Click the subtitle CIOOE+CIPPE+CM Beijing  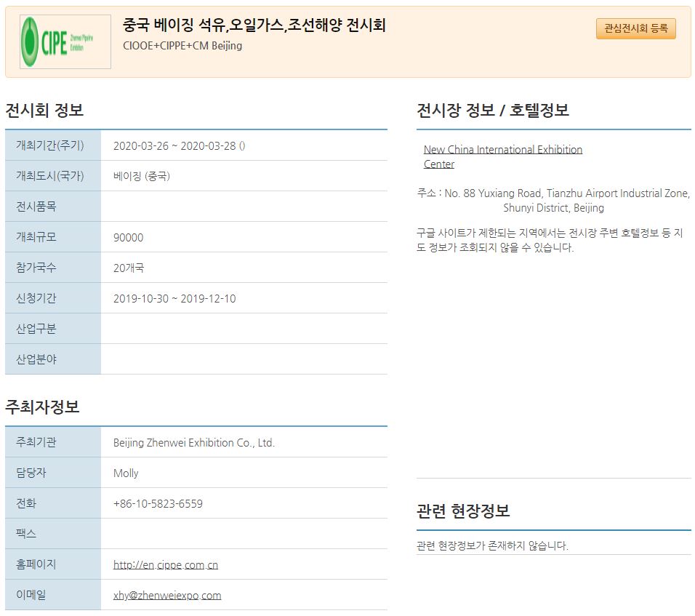point(182,46)
